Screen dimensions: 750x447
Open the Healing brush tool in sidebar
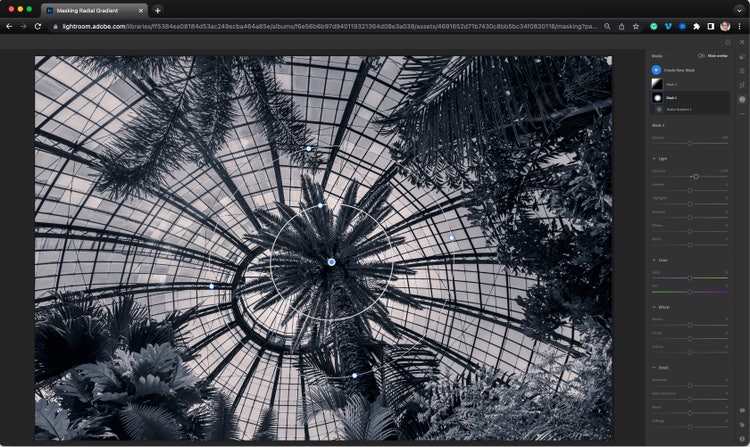coord(742,56)
